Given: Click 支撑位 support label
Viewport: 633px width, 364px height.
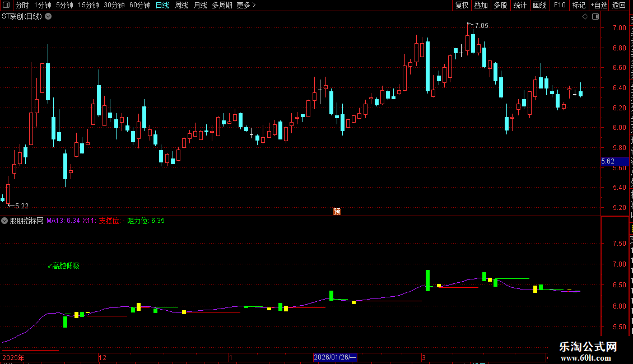Looking at the screenshot, I should (x=109, y=221).
